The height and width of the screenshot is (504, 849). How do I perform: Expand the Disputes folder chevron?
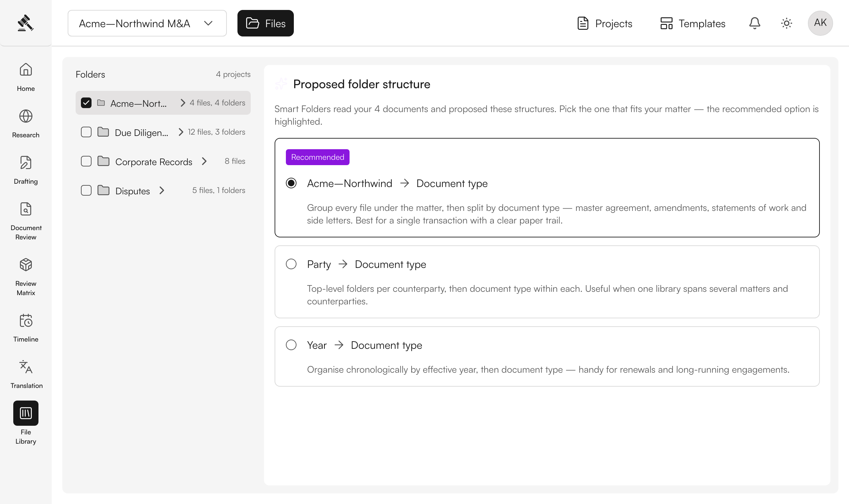click(x=162, y=190)
